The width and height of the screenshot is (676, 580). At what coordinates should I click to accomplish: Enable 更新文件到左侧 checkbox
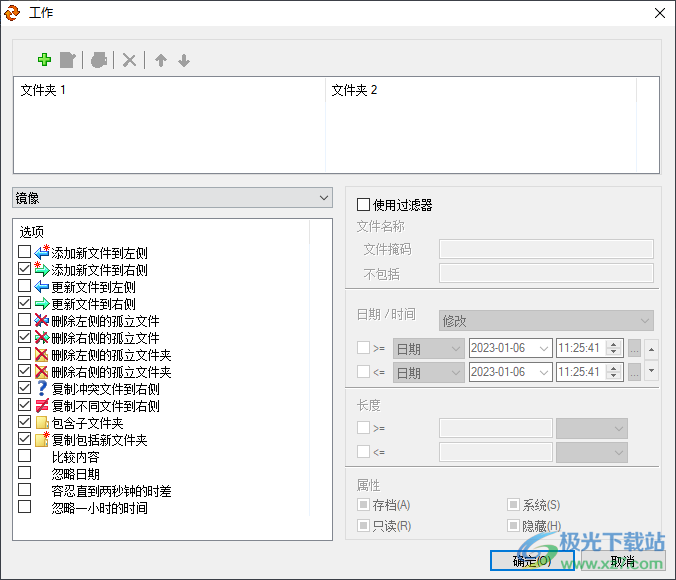pyautogui.click(x=25, y=286)
